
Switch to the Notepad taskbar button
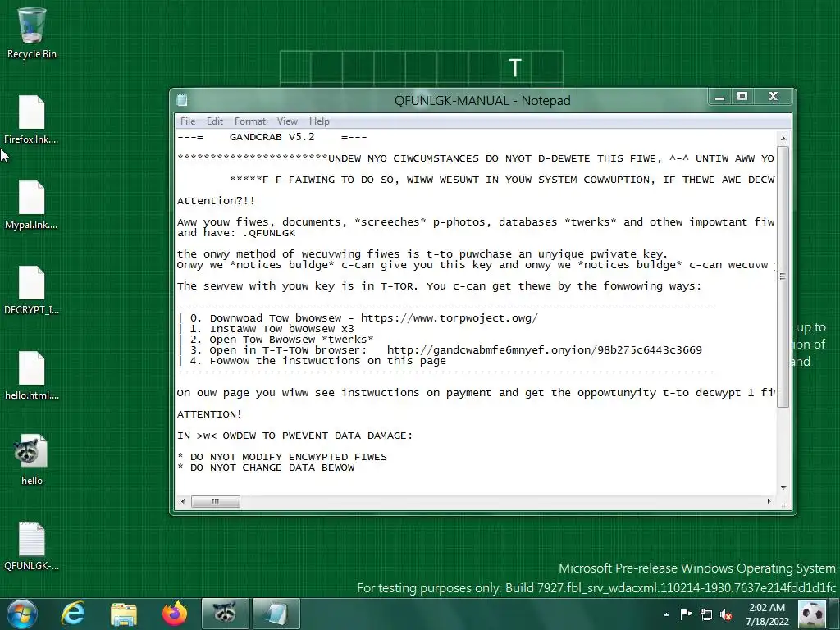276,614
